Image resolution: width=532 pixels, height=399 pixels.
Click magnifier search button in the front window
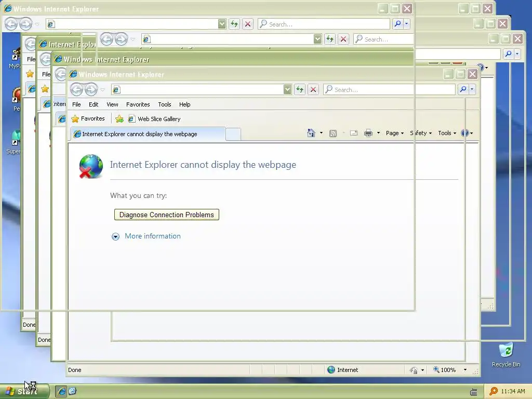pyautogui.click(x=463, y=89)
